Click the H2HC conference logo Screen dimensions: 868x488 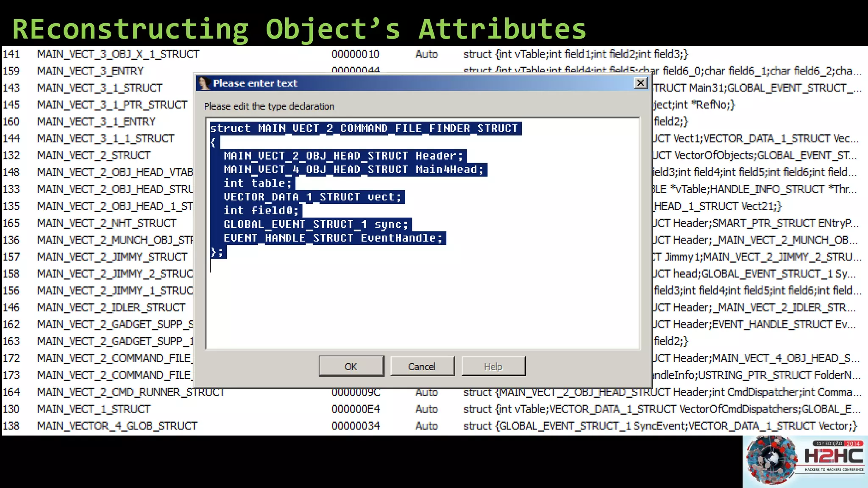[805, 462]
